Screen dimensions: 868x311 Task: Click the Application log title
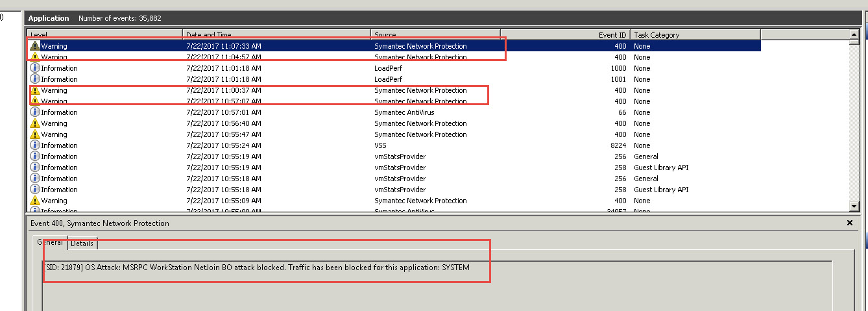[x=49, y=18]
